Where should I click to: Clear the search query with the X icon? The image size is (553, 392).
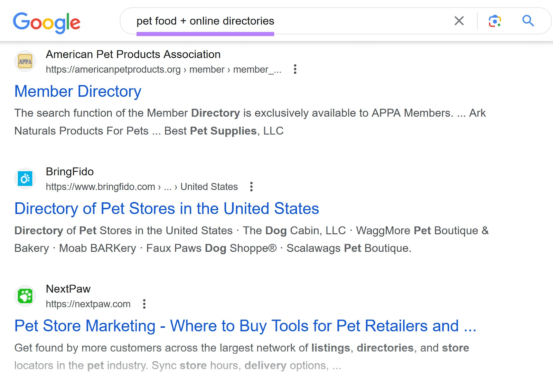[459, 21]
